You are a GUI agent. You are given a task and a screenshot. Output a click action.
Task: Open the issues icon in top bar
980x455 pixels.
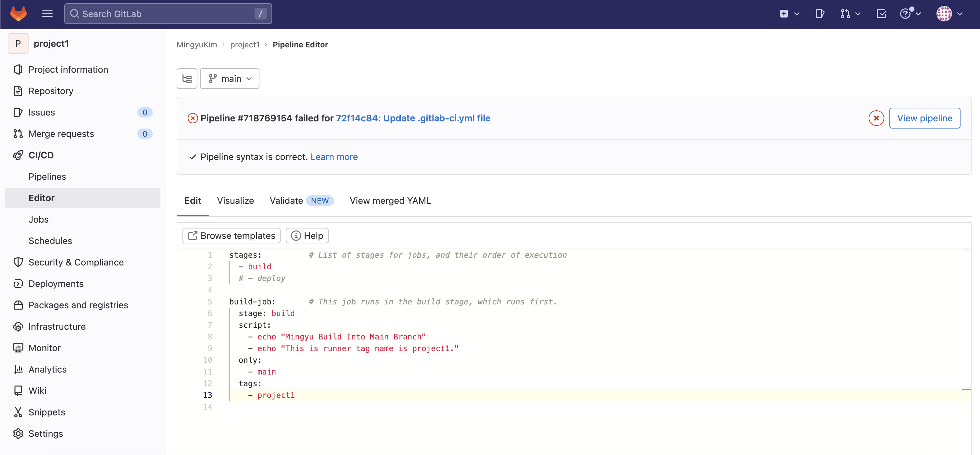pos(820,14)
